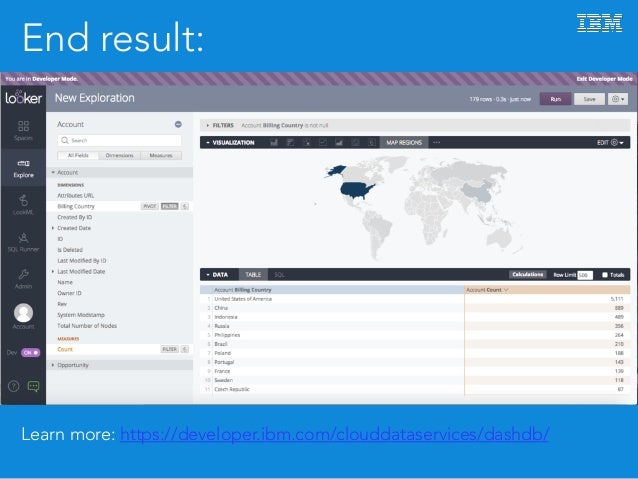Open the Calculations button

[527, 275]
